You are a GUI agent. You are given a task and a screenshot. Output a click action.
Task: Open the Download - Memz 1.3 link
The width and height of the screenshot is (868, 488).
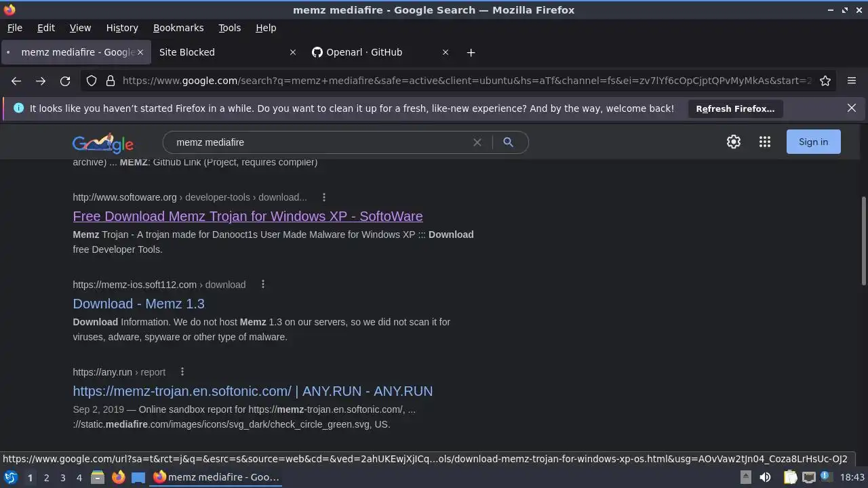pos(138,304)
